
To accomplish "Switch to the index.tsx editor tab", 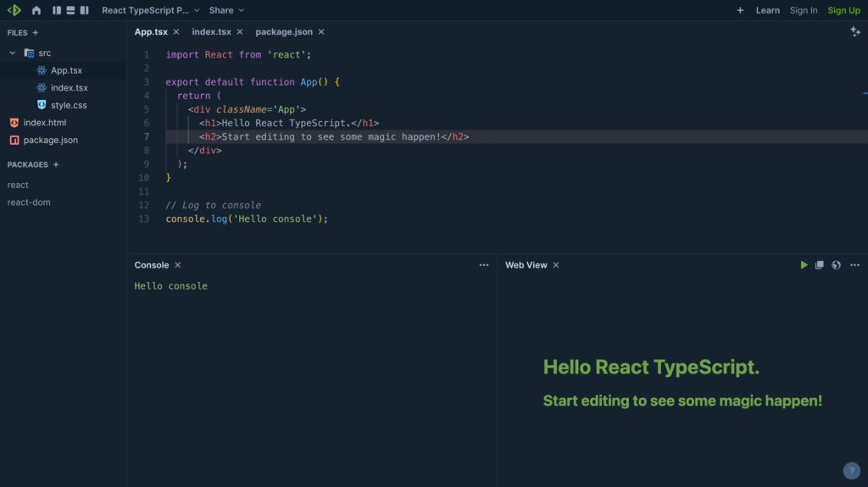I will pyautogui.click(x=211, y=31).
